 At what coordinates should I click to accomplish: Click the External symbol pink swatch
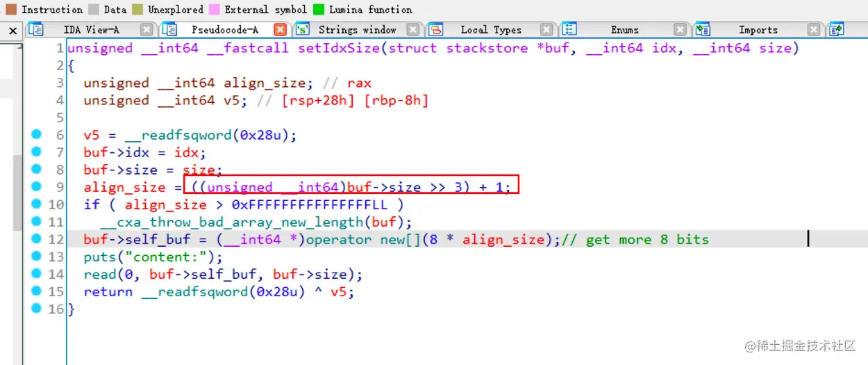pyautogui.click(x=214, y=10)
